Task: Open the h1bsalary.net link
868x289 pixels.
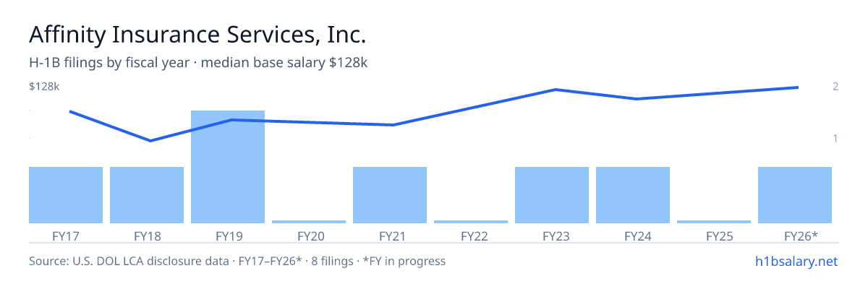Action: (x=796, y=261)
